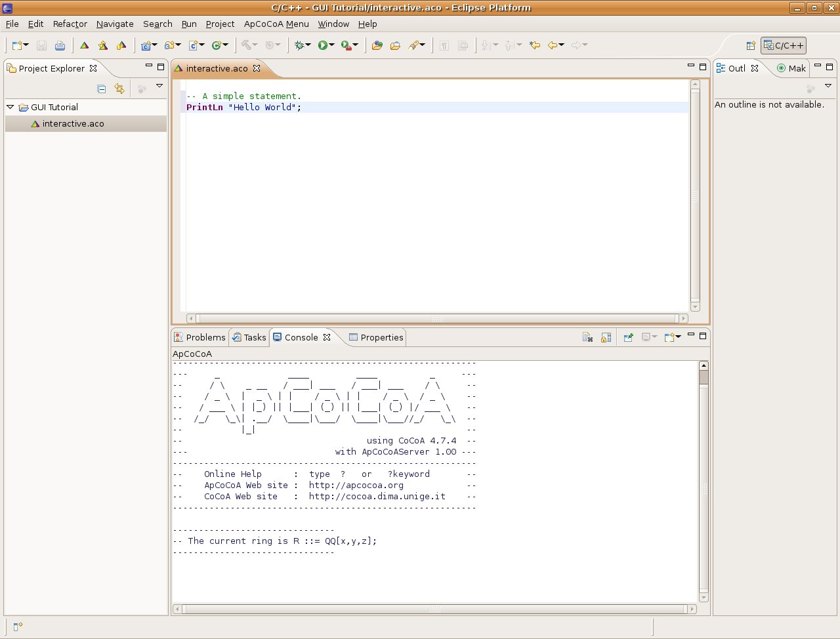Click the Search flashlight icon in toolbar
Image resolution: width=840 pixels, height=639 pixels.
coord(413,45)
